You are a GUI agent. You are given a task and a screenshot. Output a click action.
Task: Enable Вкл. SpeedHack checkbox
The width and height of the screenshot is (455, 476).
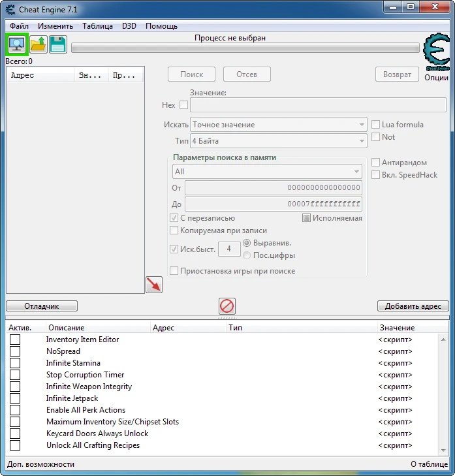click(375, 175)
